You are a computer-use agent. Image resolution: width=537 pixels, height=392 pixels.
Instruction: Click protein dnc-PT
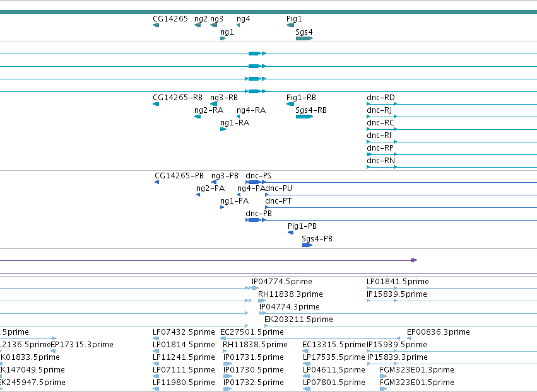278,201
